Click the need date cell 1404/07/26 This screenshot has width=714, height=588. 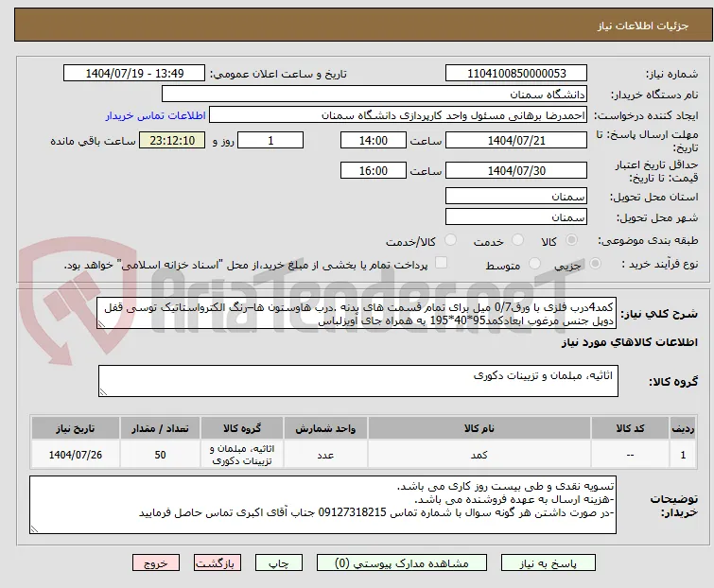(x=76, y=455)
